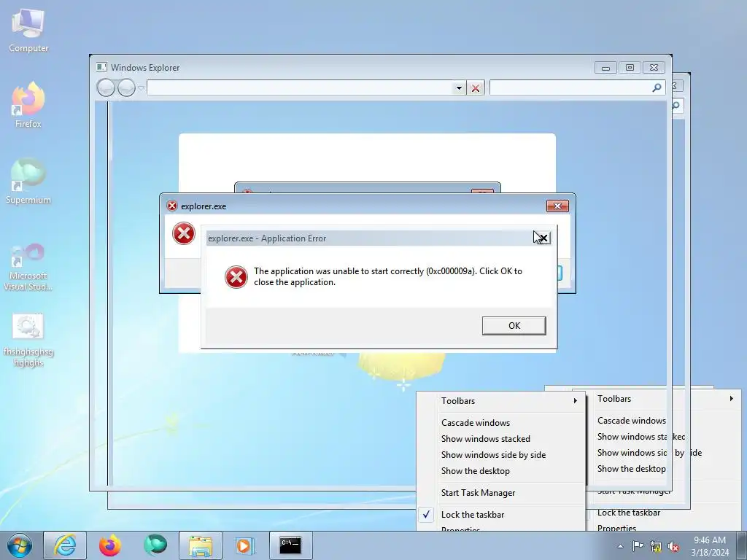Restore down the Windows Explorer window

630,68
